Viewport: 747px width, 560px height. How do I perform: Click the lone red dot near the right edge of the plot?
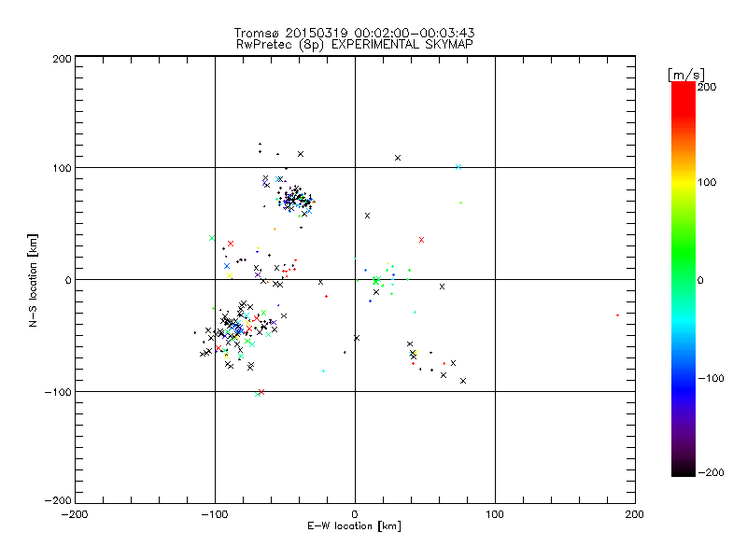tap(617, 315)
